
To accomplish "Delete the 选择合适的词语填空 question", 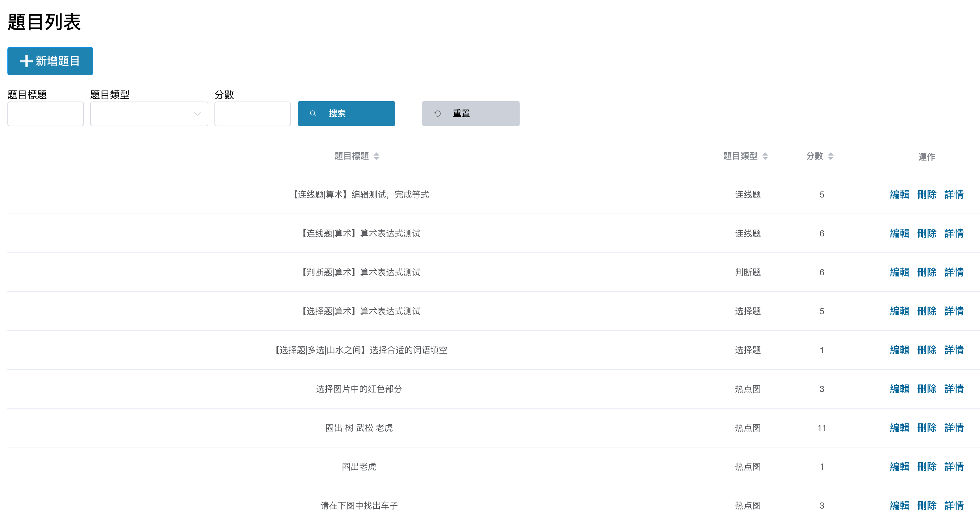I will 927,350.
